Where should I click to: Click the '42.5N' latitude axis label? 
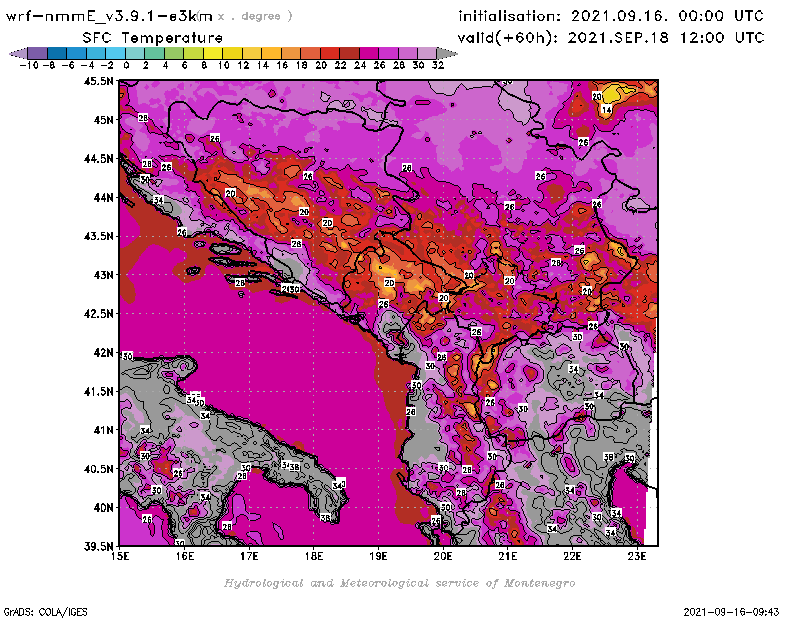click(98, 314)
